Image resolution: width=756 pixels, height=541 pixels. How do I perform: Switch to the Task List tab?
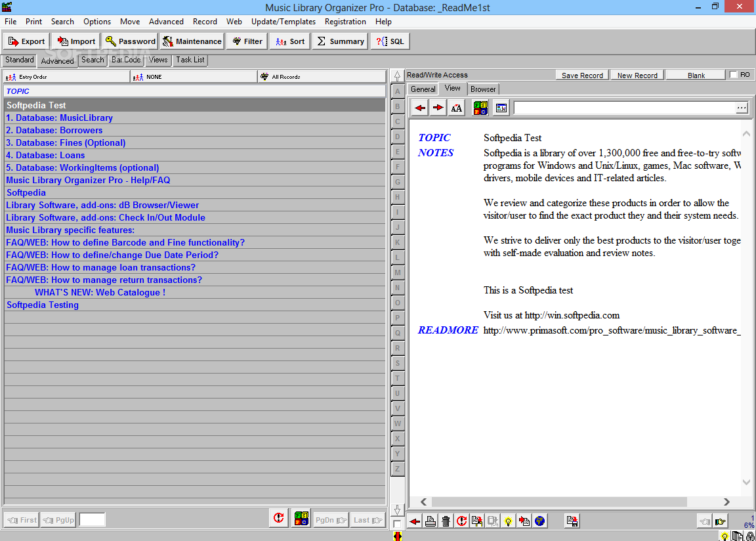pos(190,60)
